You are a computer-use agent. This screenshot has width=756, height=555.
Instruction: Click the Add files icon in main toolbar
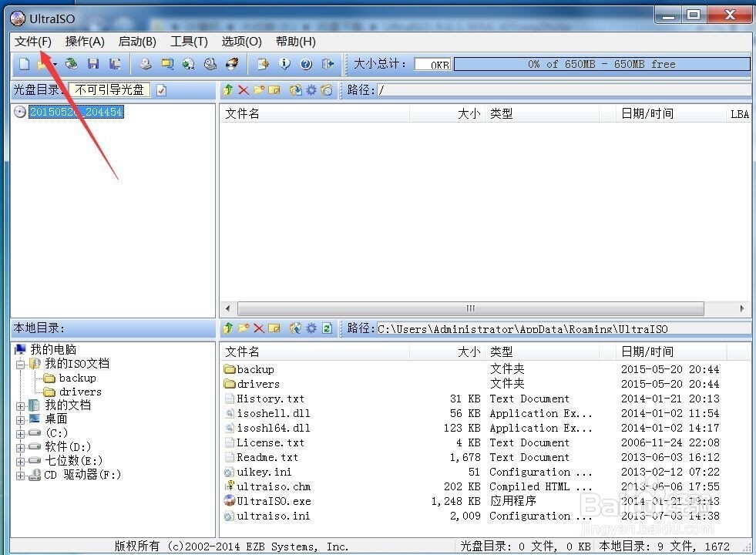(x=263, y=64)
